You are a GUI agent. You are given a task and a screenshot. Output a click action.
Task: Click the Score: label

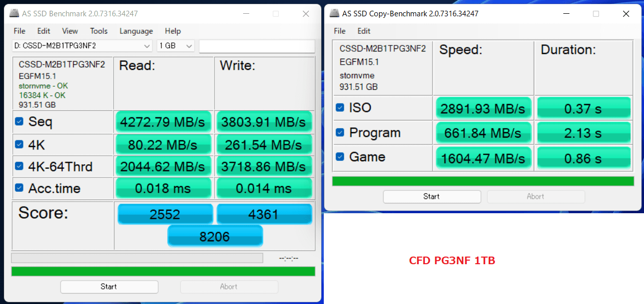pos(43,213)
